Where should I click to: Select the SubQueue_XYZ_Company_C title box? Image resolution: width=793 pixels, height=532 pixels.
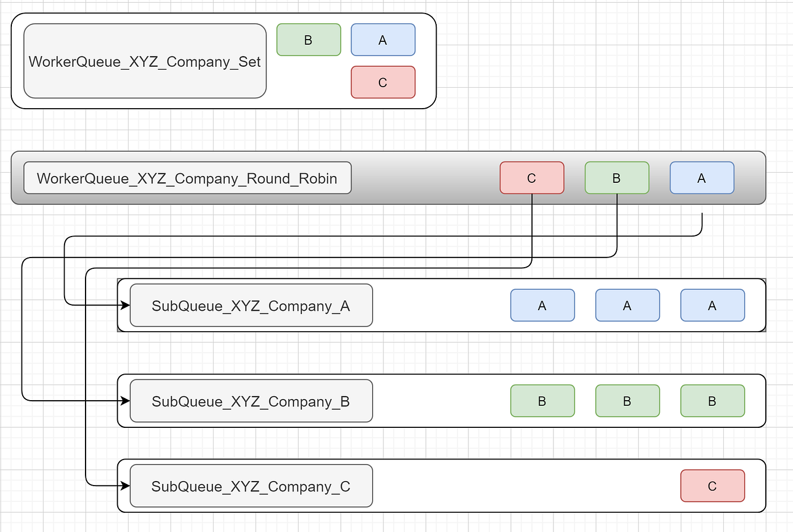coord(251,486)
